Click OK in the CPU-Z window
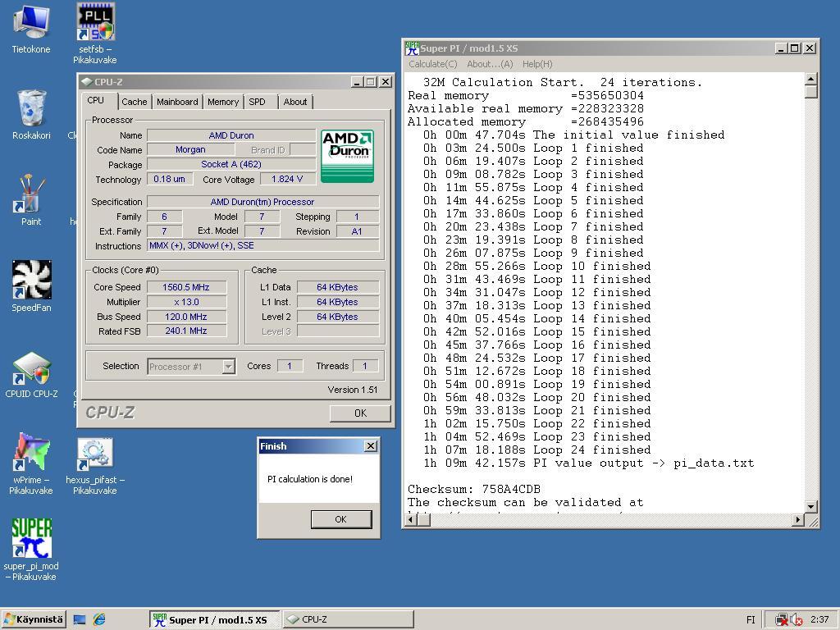Screen dimensions: 840x630 tap(360, 413)
